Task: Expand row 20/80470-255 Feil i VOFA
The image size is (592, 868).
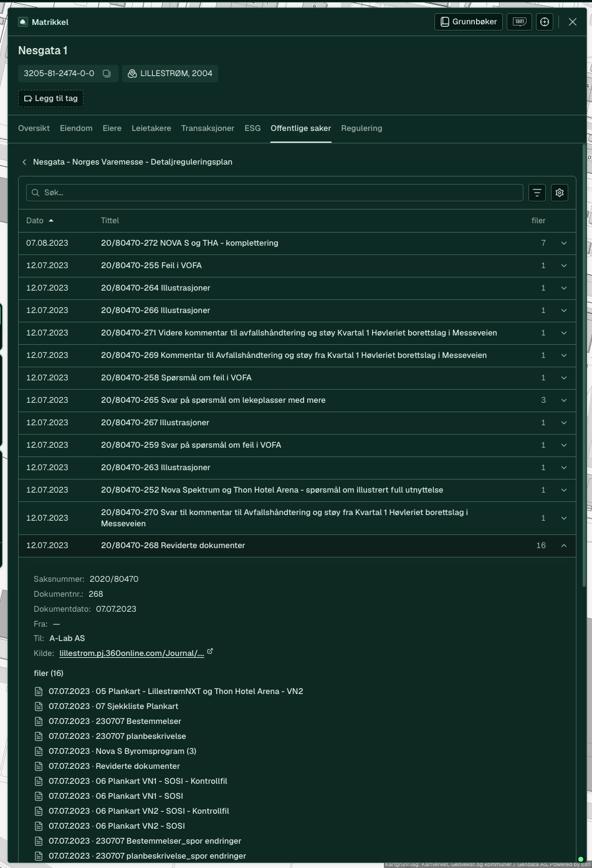Action: (x=564, y=266)
